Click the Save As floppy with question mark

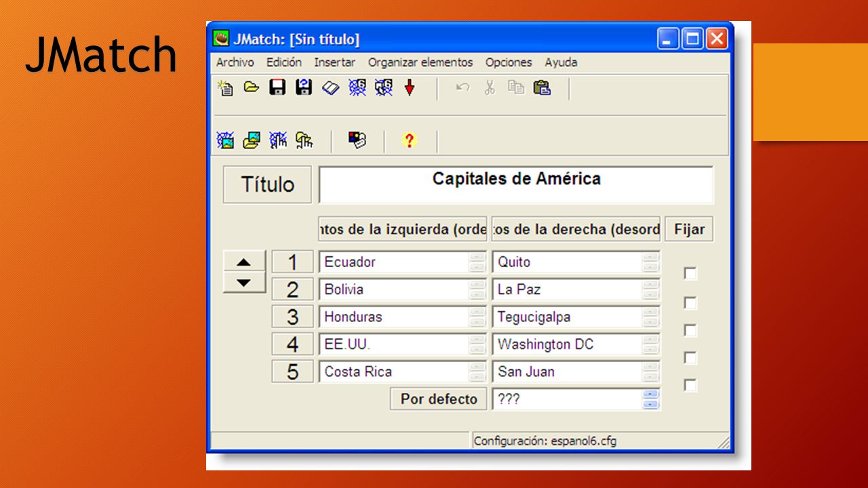(x=304, y=87)
